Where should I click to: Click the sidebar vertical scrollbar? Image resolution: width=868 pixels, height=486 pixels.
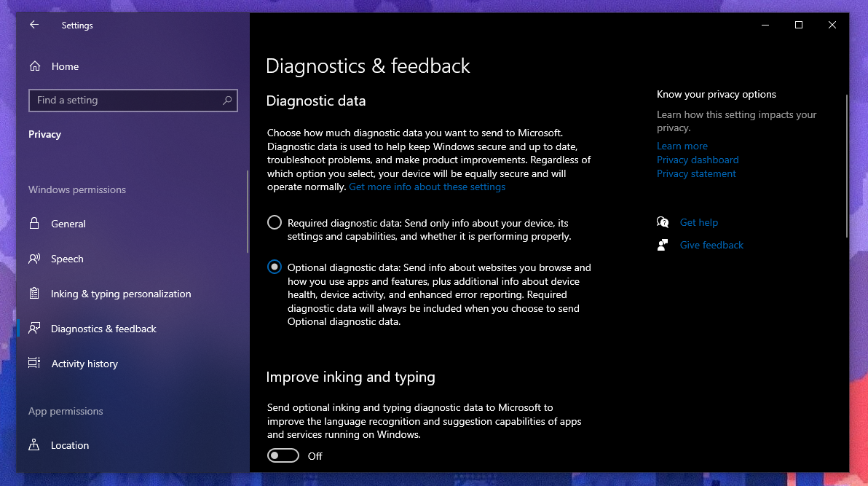click(x=248, y=212)
